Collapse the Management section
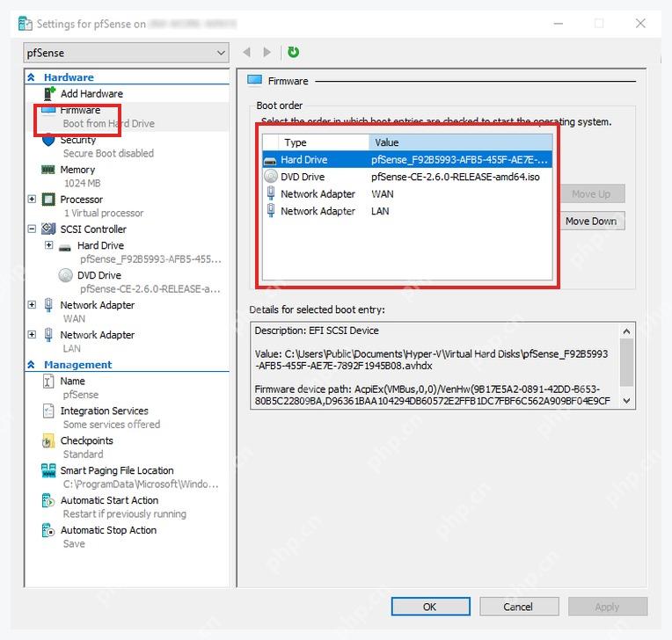This screenshot has height=640, width=672. point(31,365)
